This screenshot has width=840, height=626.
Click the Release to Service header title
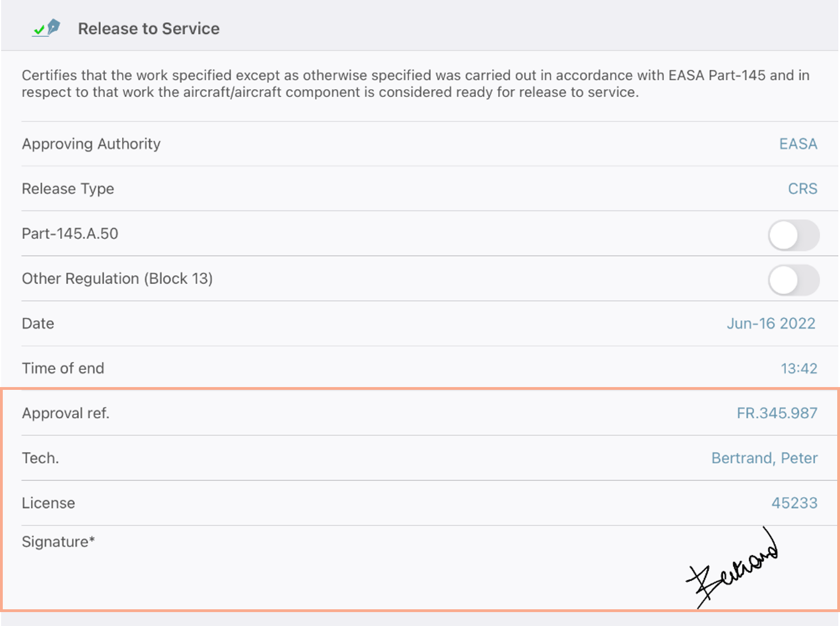(x=149, y=28)
